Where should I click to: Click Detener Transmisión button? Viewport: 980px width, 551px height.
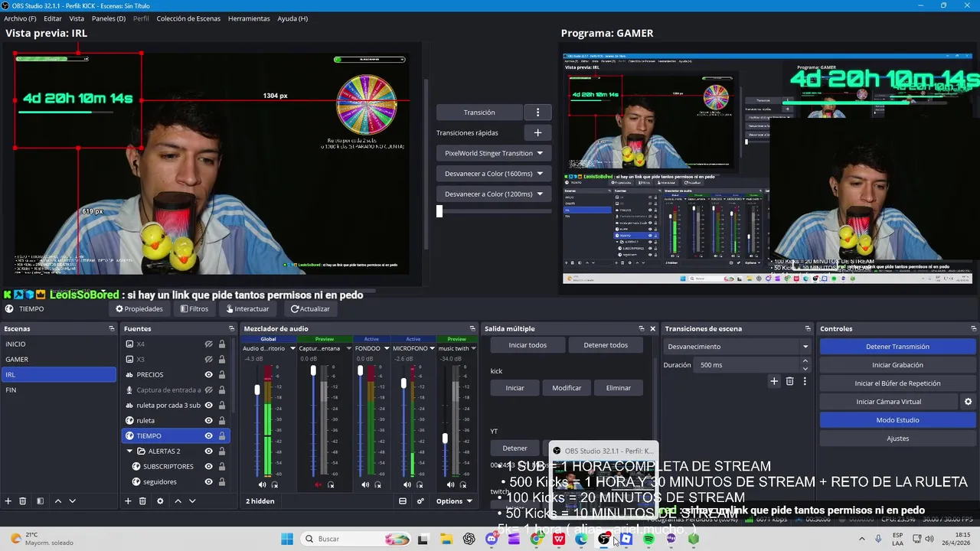click(897, 347)
